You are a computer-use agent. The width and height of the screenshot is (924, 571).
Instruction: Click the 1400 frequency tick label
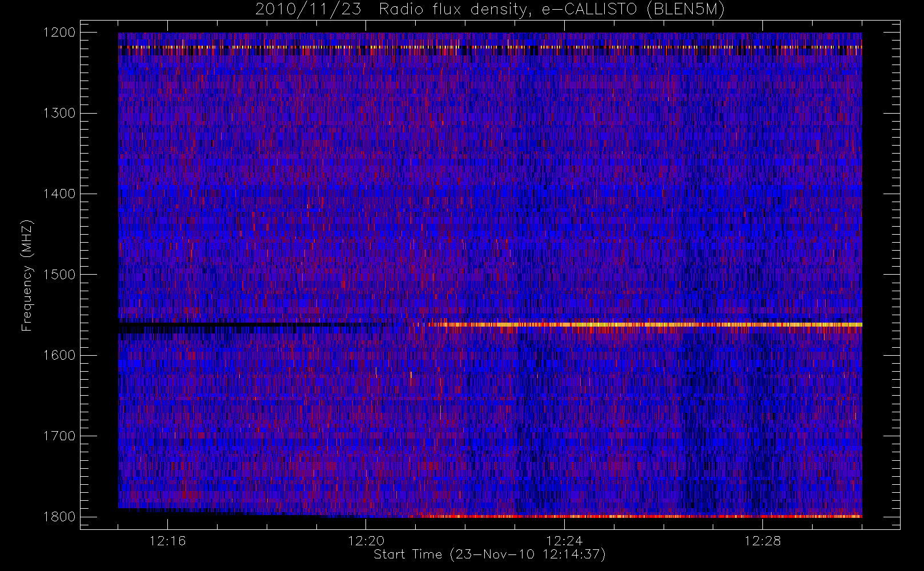pos(59,194)
